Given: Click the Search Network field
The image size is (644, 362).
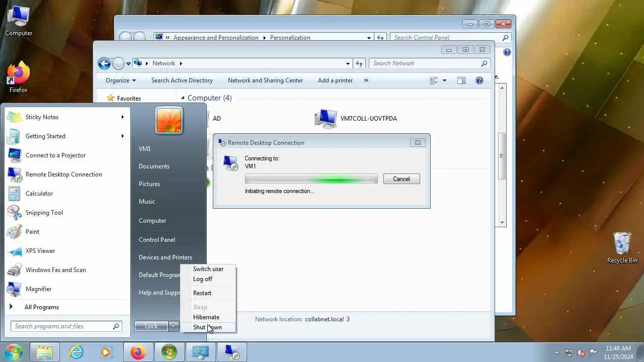Looking at the screenshot, I should click(429, 63).
